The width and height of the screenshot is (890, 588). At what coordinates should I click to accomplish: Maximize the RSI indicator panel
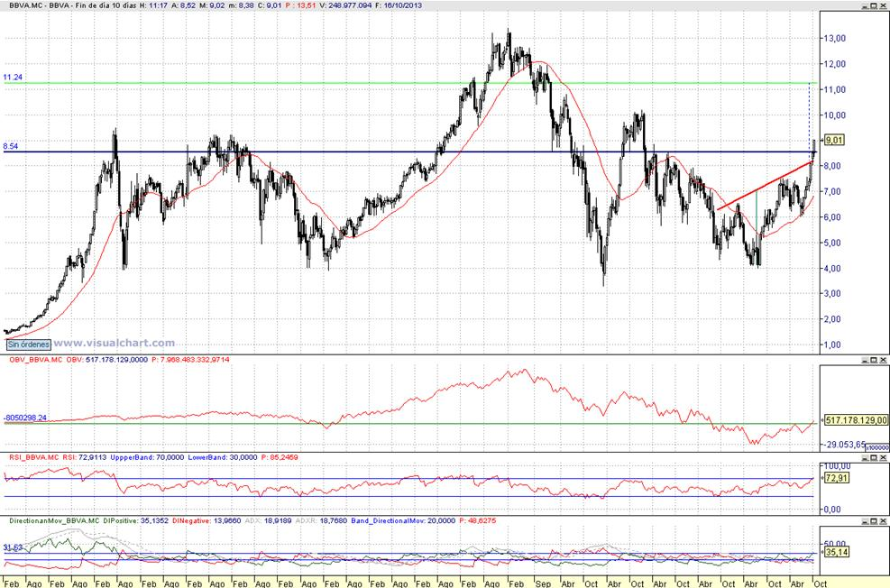pos(874,457)
